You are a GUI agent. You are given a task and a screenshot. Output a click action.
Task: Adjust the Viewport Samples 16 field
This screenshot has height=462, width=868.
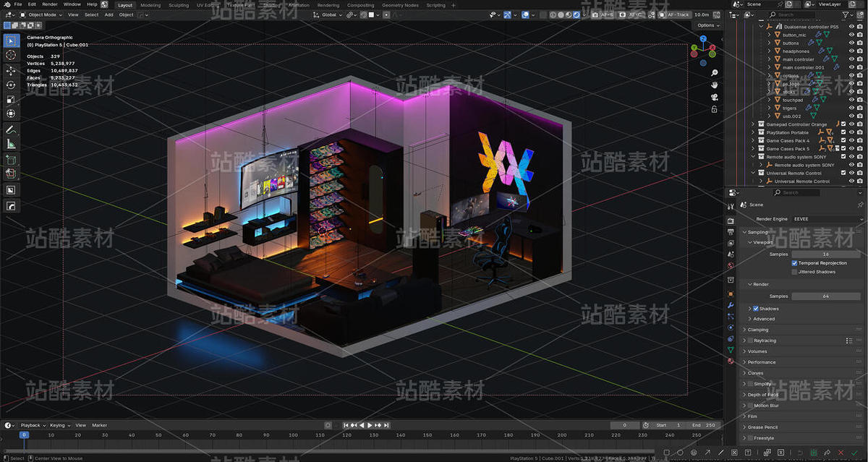(x=826, y=254)
